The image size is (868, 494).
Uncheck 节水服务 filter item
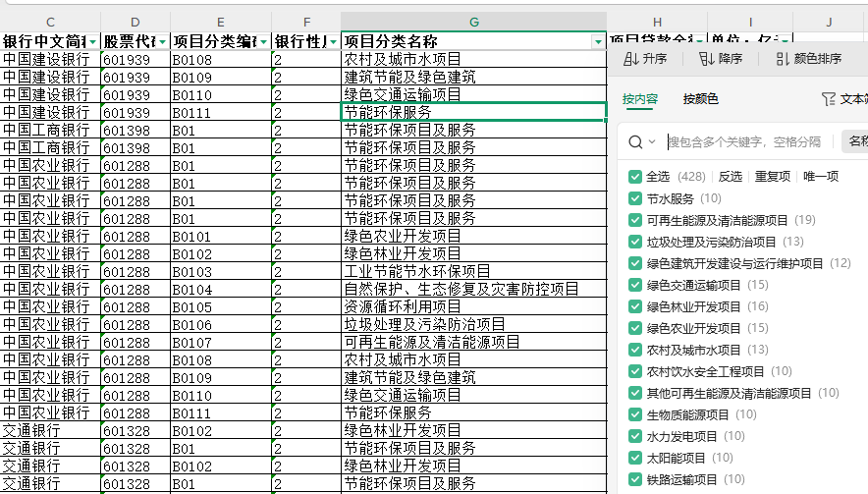click(x=635, y=198)
